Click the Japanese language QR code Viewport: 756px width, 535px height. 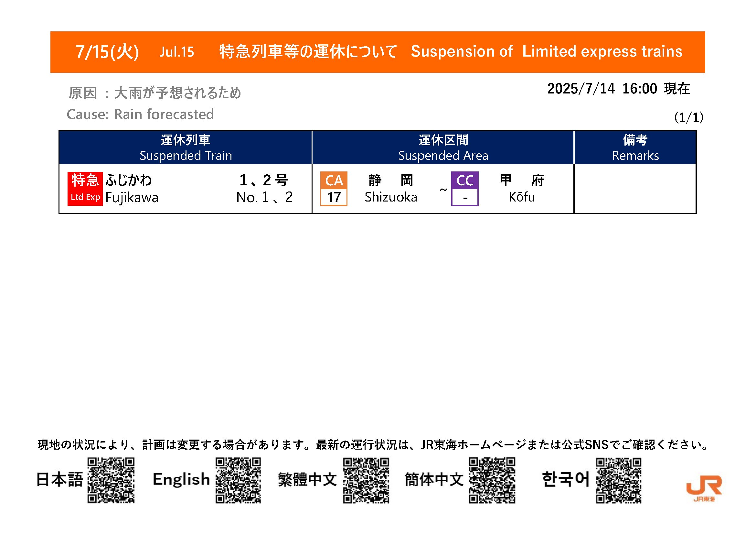pos(111,480)
